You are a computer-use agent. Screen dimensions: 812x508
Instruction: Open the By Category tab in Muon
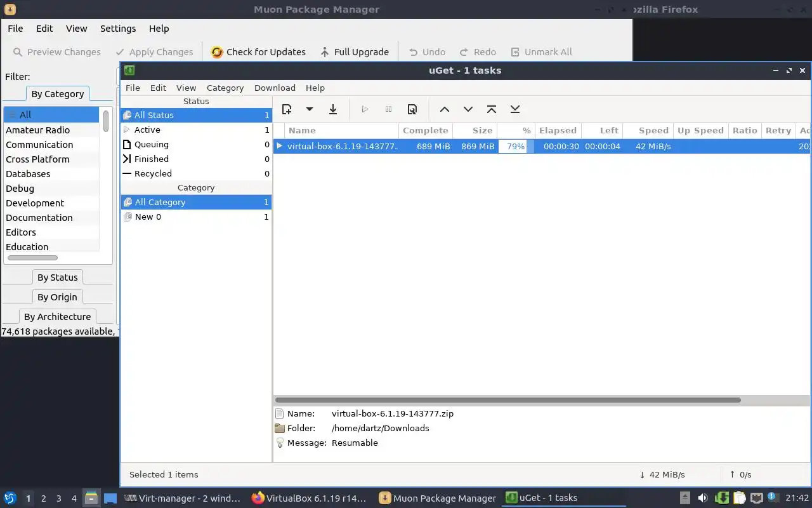coord(57,93)
